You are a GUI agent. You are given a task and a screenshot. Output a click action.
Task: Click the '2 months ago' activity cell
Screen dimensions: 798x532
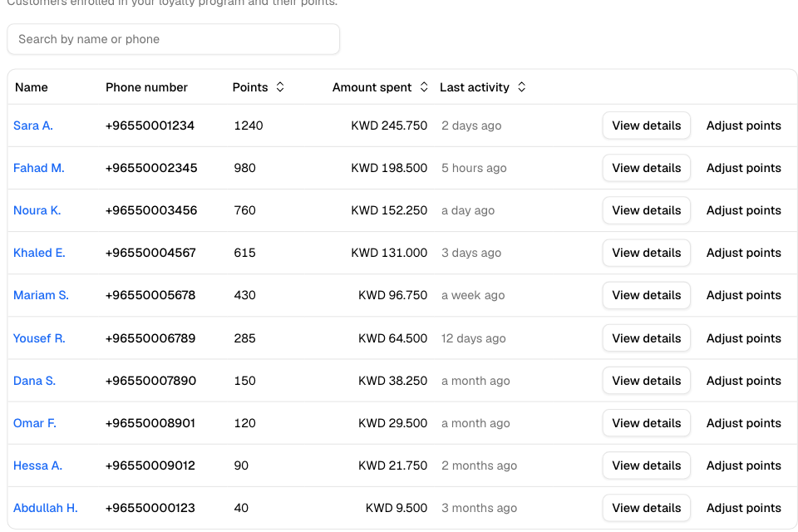click(x=479, y=465)
